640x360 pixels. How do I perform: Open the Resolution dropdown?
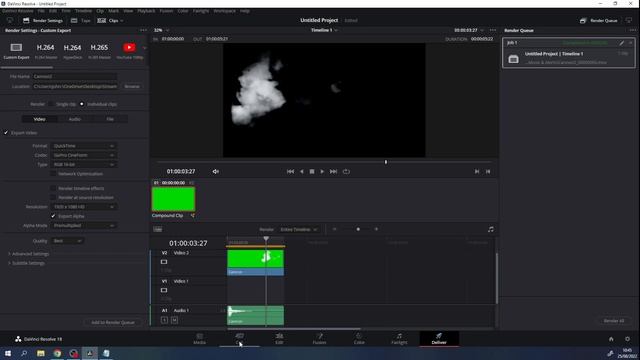tap(83, 207)
